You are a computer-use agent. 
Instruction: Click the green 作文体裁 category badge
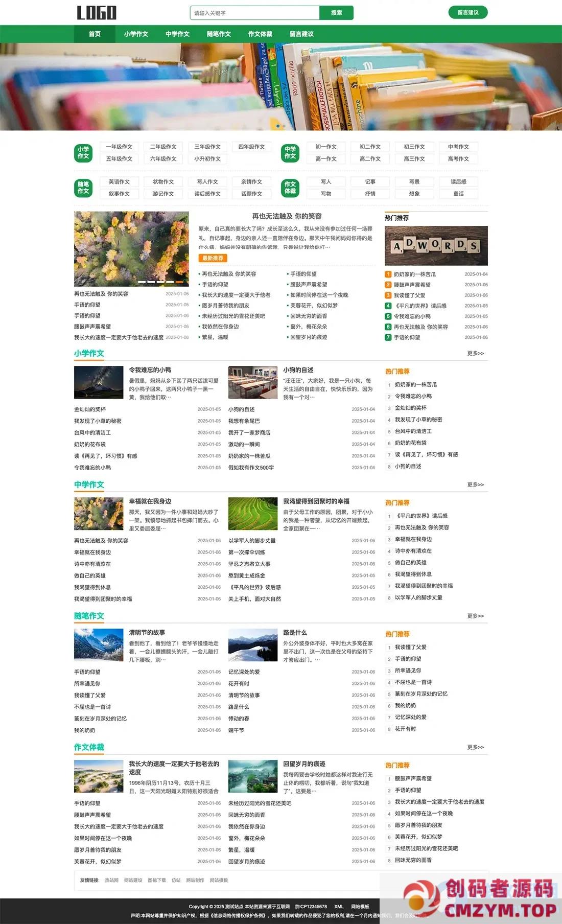[x=290, y=188]
